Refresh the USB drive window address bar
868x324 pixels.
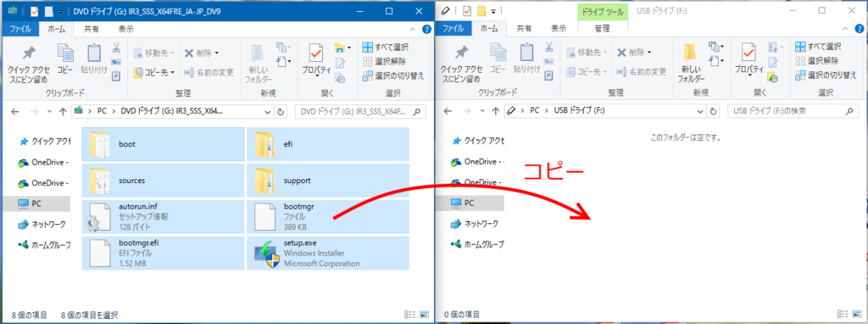coord(714,111)
